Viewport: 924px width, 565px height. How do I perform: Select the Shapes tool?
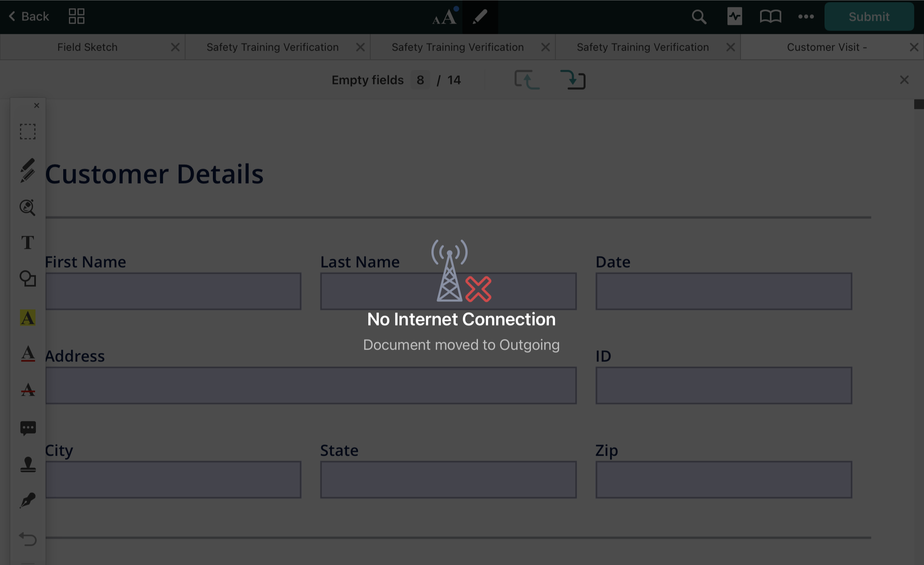point(28,279)
